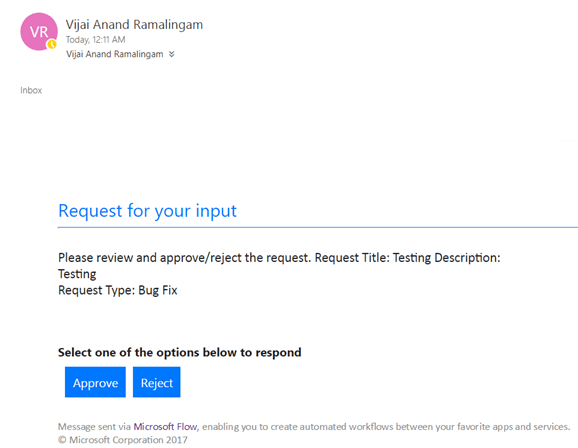
Task: Click the 'Today, 12:11 AM' timestamp
Action: (x=95, y=40)
